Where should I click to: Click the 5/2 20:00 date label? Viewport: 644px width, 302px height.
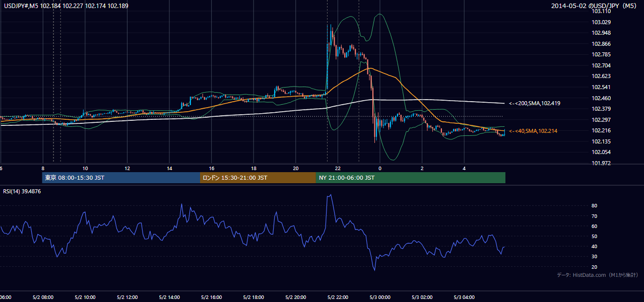(296, 297)
